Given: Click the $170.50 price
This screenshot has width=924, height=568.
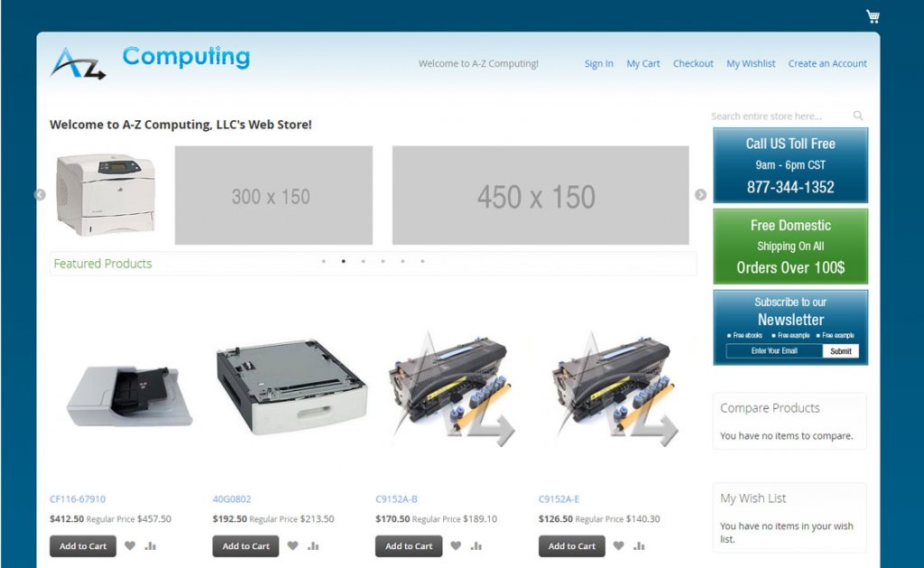Looking at the screenshot, I should pyautogui.click(x=393, y=519).
